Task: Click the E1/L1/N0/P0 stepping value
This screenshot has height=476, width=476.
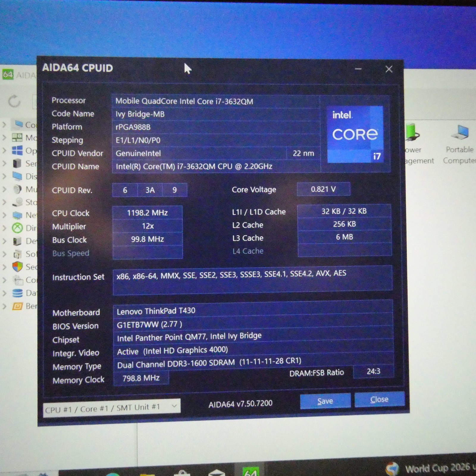Action: pos(216,140)
